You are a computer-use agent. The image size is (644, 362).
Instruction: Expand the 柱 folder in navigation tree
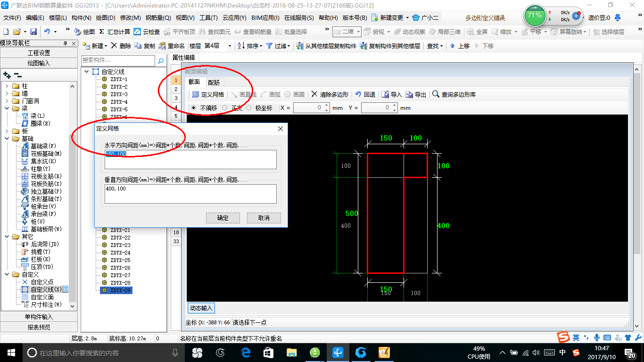click(x=7, y=86)
